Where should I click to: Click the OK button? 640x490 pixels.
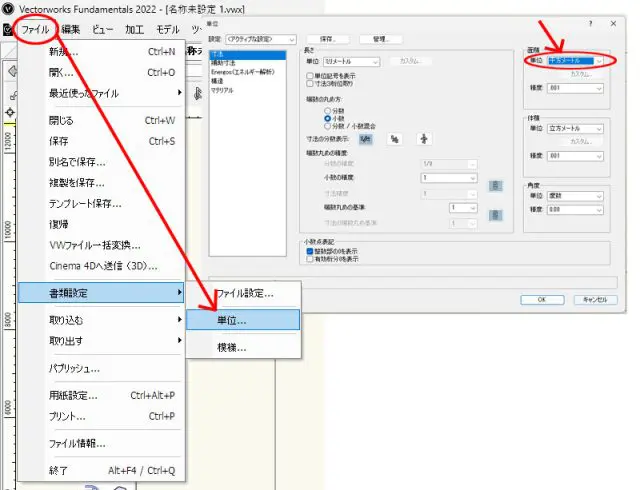pyautogui.click(x=541, y=298)
